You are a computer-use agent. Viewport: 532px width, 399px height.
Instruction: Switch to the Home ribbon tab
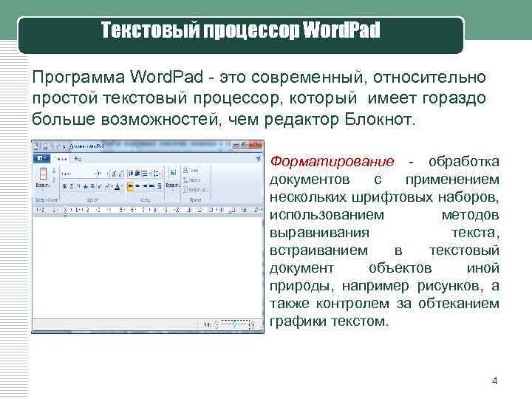(61, 158)
